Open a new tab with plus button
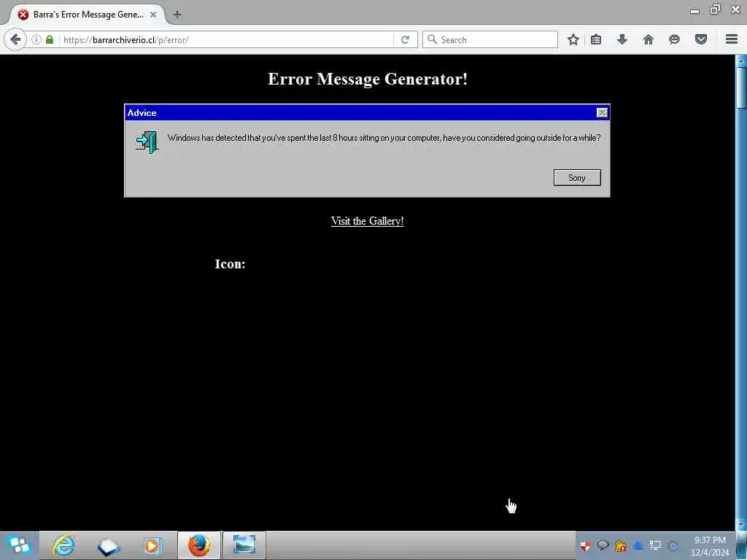 click(177, 15)
